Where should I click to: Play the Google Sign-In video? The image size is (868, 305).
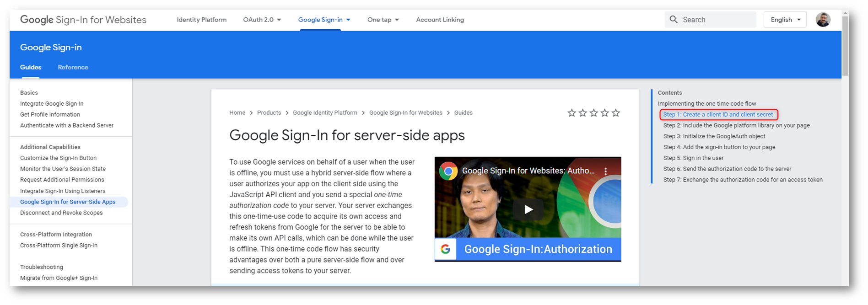[528, 209]
